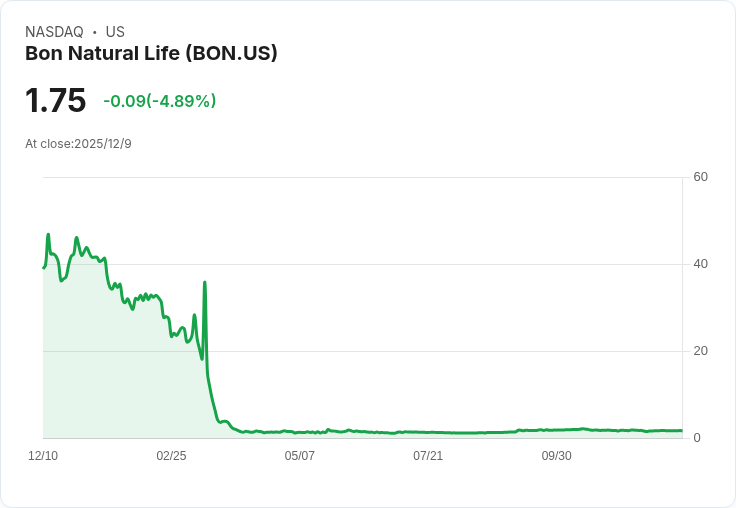736x508 pixels.
Task: Open the Bon Natural Life (BON.US) title
Action: 151,54
